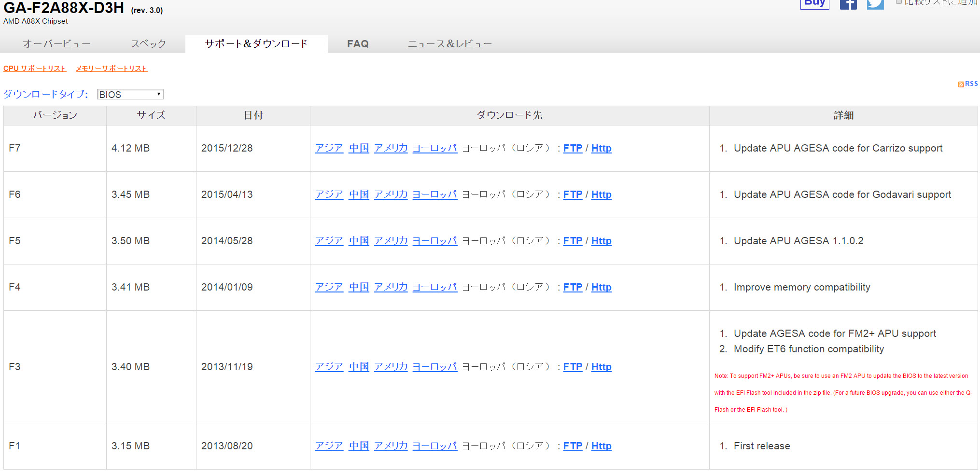Download F6 BIOS from ヨーロッパ server
Image resolution: width=980 pixels, height=472 pixels.
435,194
